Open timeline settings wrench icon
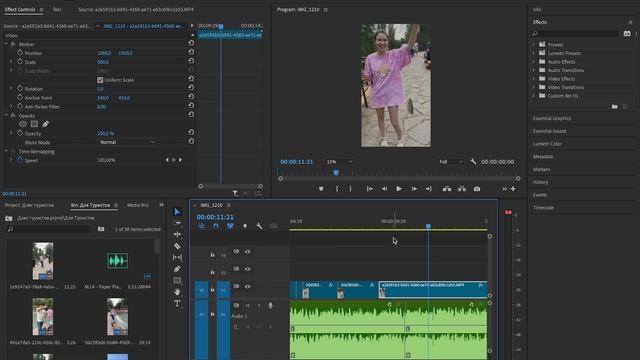 click(259, 226)
